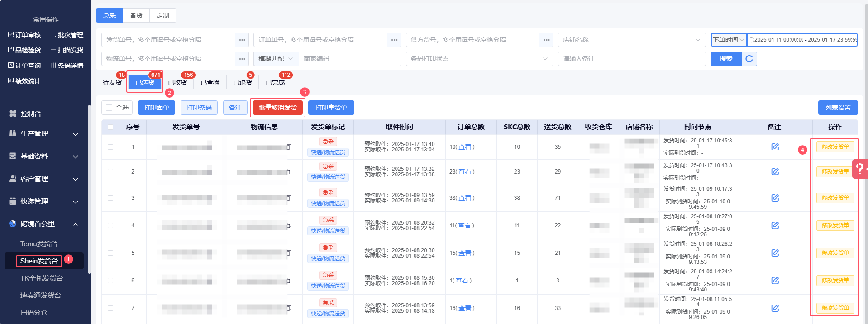This screenshot has width=868, height=324.
Task: Click the red help question mark icon
Action: [859, 169]
